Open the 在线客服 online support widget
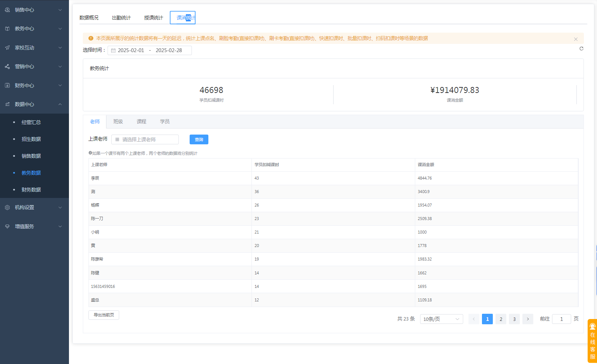The height and width of the screenshot is (364, 597). click(x=592, y=341)
